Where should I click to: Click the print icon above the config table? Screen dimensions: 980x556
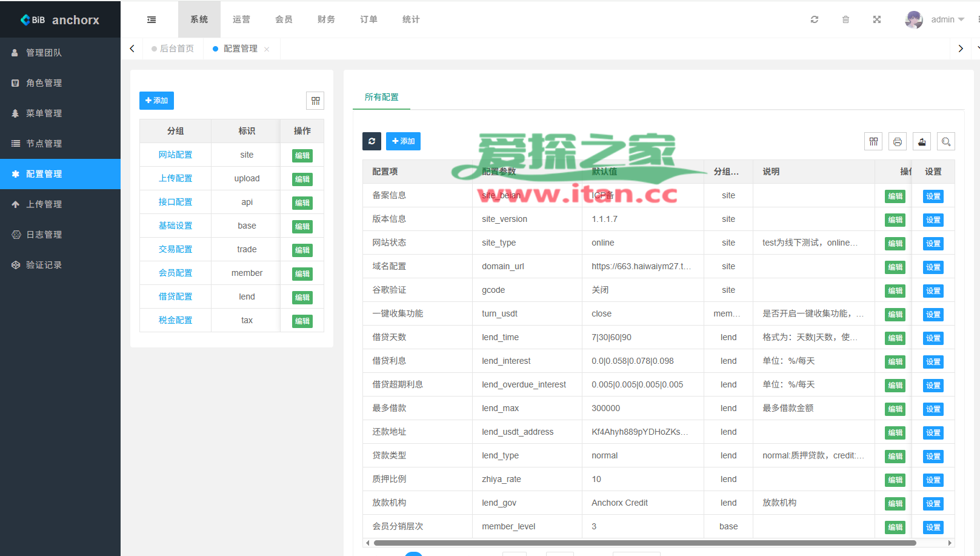point(898,141)
